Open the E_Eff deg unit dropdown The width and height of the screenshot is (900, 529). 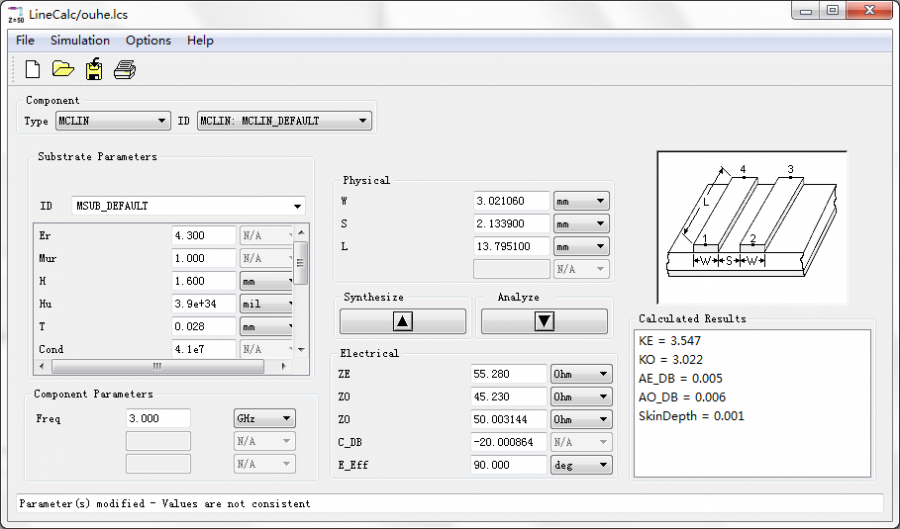(582, 464)
